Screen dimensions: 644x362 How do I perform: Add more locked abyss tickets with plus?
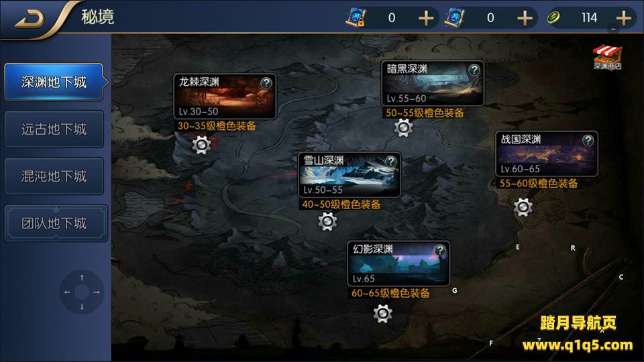pyautogui.click(x=426, y=18)
